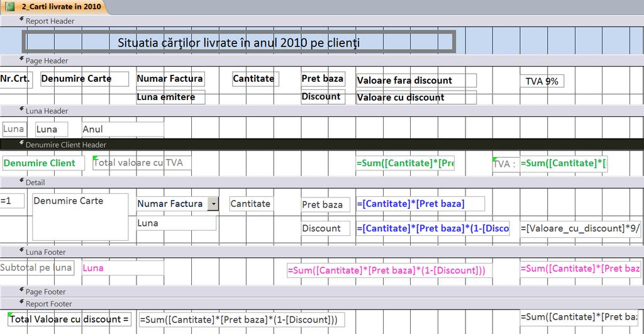Screen dimensions: 644x334
Task: Select the Denumire Carte text box in Detail
Action: [x=80, y=217]
